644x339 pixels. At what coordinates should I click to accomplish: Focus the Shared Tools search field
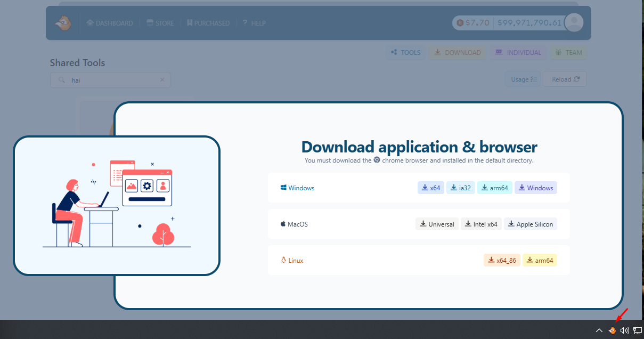[112, 80]
